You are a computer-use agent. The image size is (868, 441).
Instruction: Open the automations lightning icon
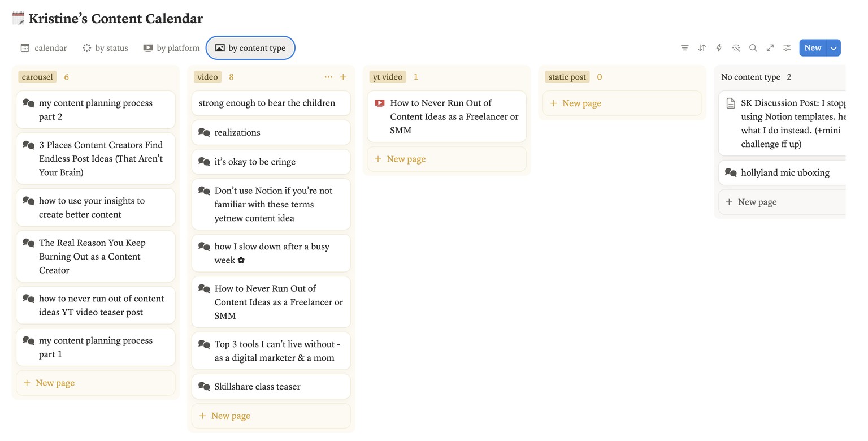click(719, 48)
